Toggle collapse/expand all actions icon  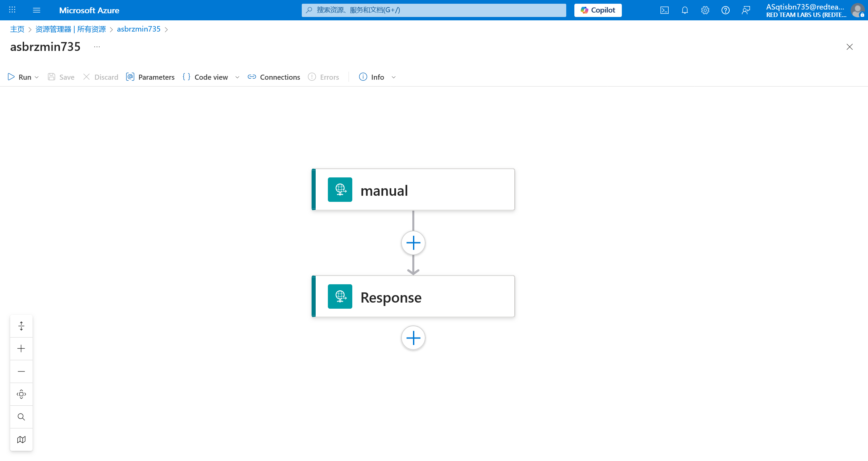click(x=21, y=326)
